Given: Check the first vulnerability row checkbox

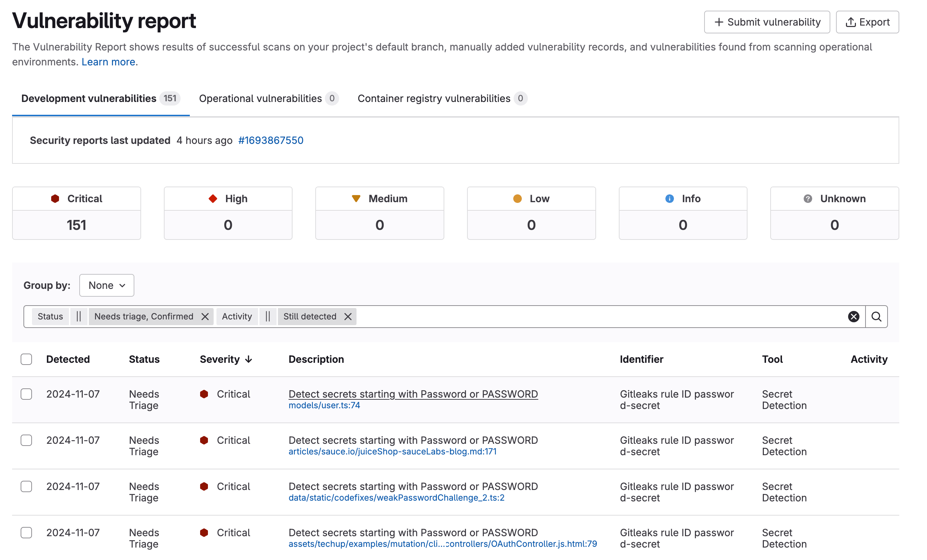Looking at the screenshot, I should tap(26, 394).
